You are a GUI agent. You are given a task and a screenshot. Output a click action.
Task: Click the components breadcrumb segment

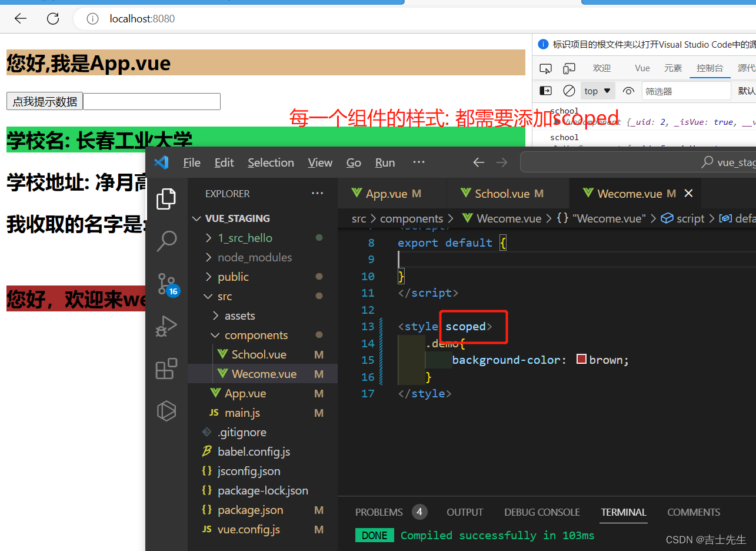[411, 218]
